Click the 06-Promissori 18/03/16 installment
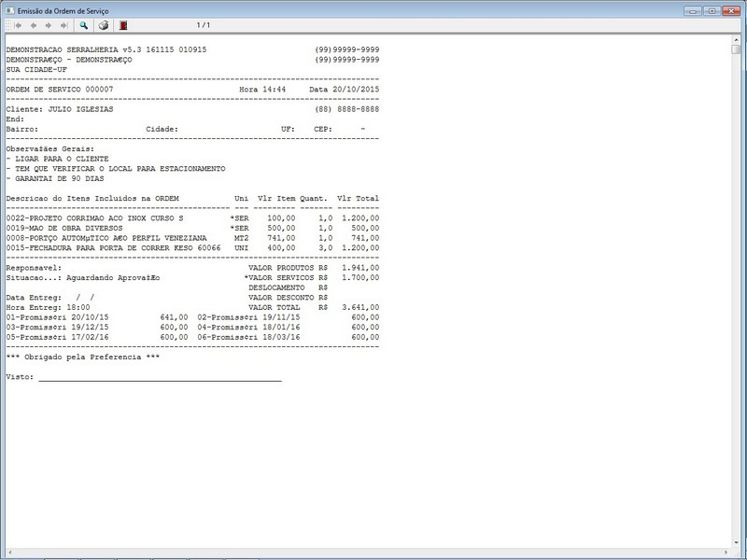The image size is (747, 560). tap(289, 337)
